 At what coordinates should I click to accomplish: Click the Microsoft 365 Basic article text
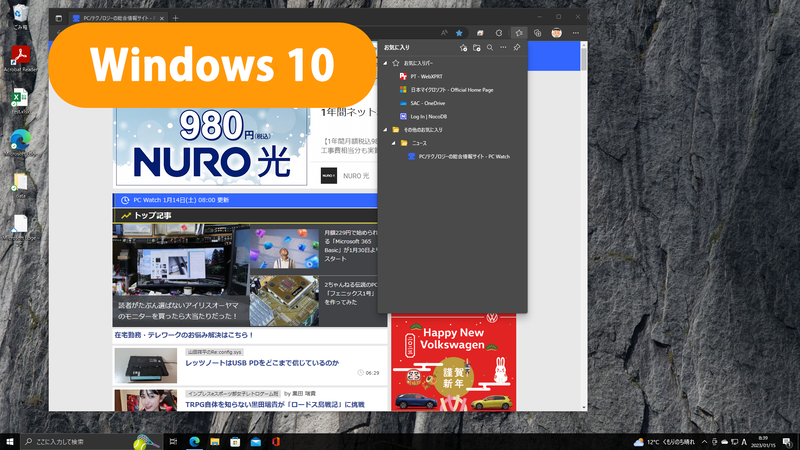click(x=351, y=246)
